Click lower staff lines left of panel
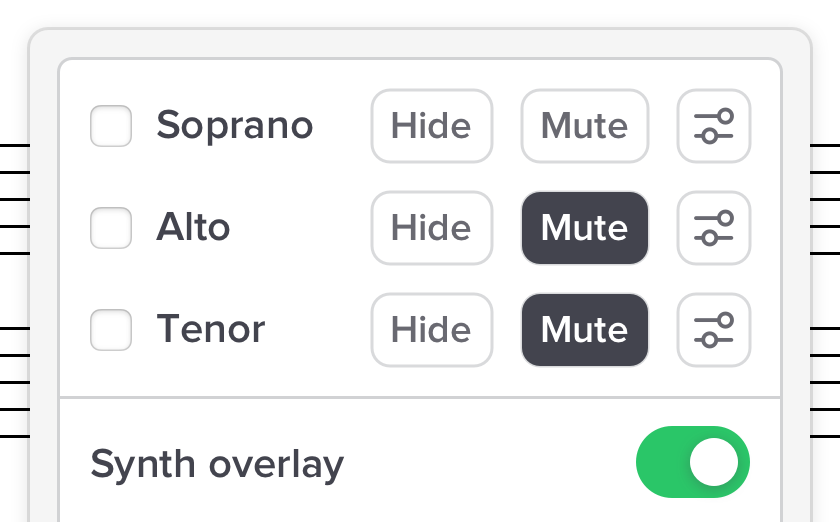This screenshot has width=840, height=522. click(x=14, y=382)
